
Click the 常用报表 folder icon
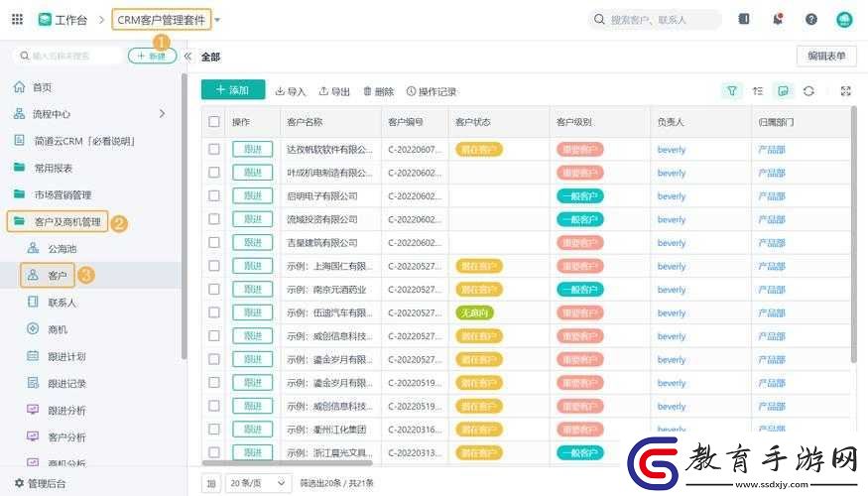tap(20, 168)
